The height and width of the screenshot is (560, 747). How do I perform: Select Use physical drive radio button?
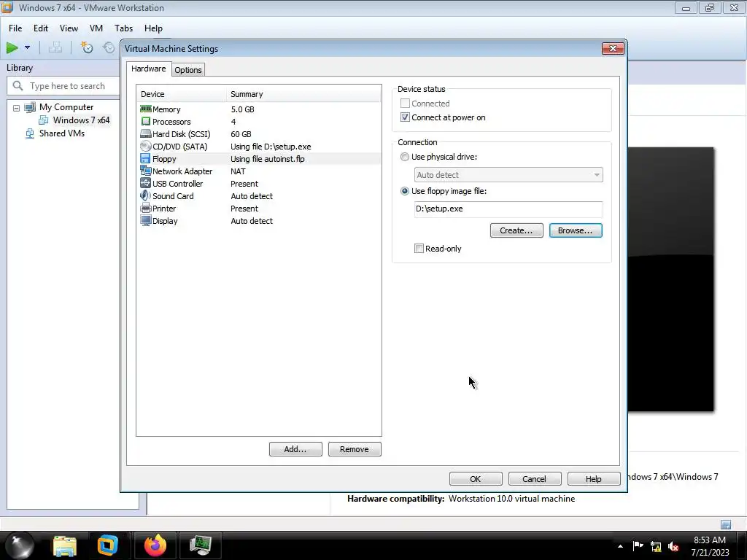click(405, 157)
